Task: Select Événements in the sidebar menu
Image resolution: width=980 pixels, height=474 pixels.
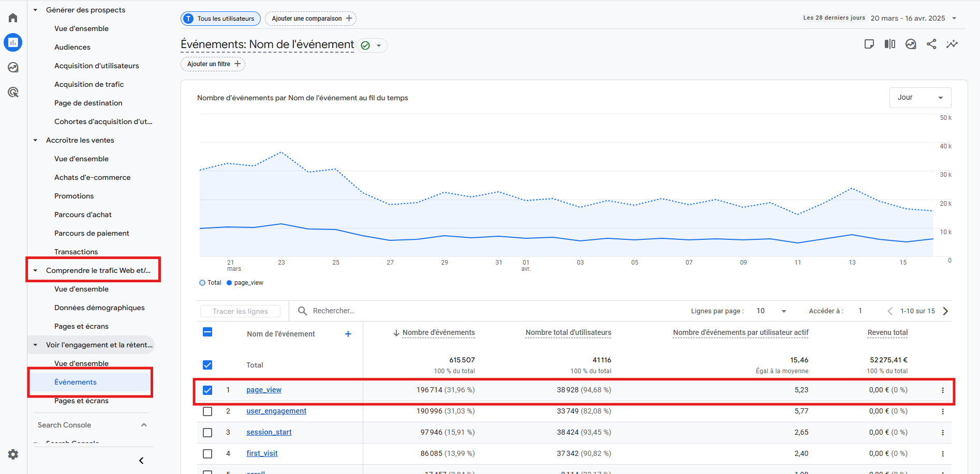Action: (76, 382)
